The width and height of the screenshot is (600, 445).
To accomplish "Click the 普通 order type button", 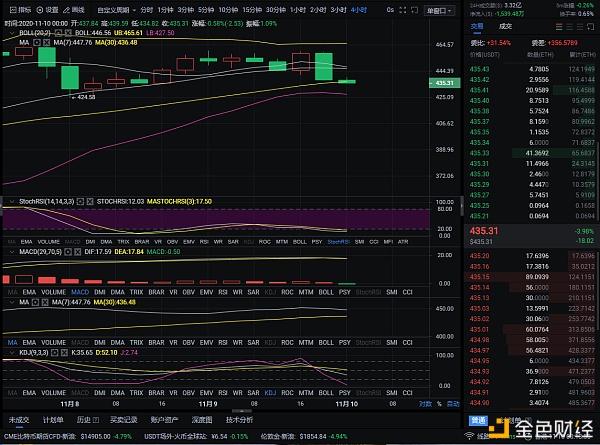I will pos(478,421).
